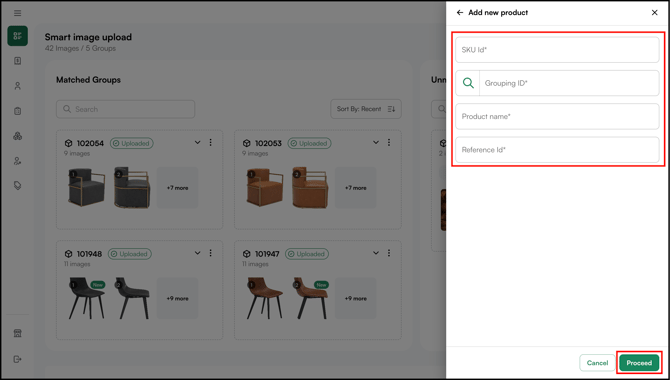Click Uploaded badge on group 101948
The image size is (670, 380).
[x=130, y=254]
